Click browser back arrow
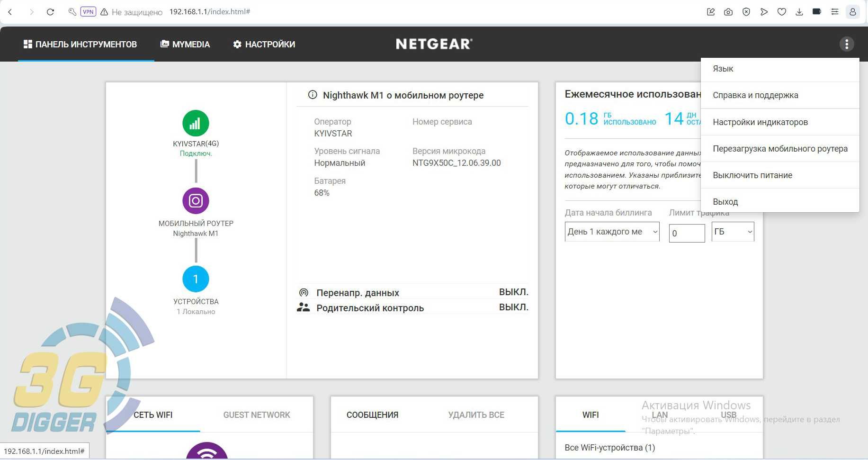Viewport: 868px width, 460px height. pyautogui.click(x=10, y=12)
